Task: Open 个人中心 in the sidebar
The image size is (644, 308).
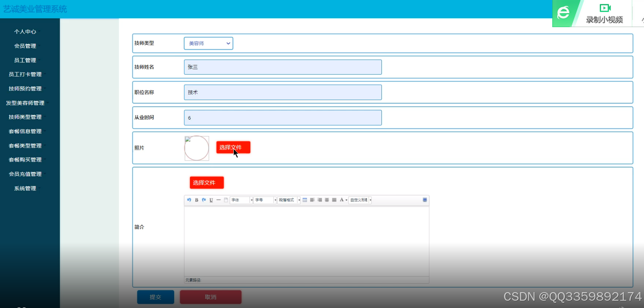Action: [25, 32]
